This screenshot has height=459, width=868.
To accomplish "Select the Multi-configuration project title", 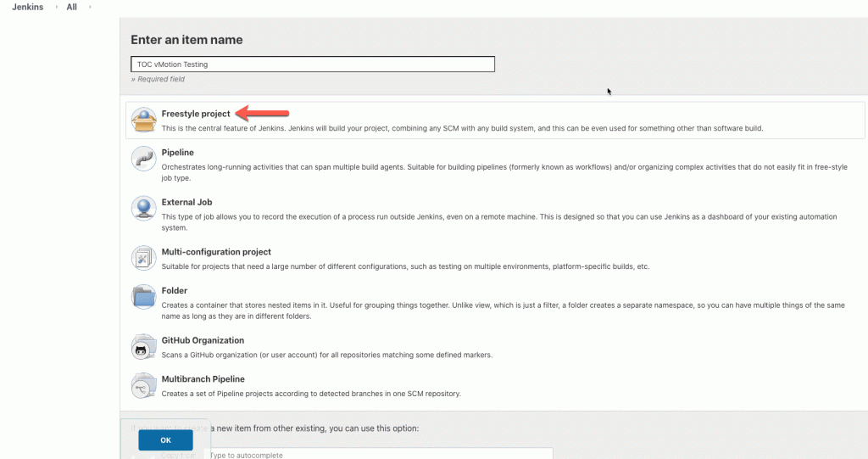I will (x=216, y=252).
